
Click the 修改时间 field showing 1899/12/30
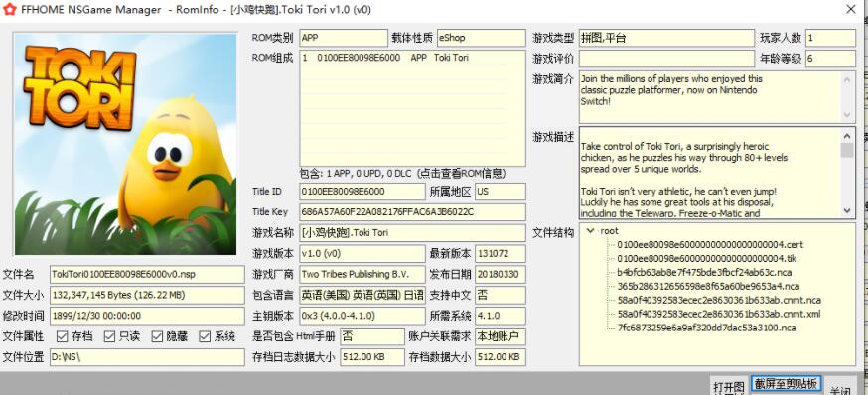pyautogui.click(x=147, y=316)
